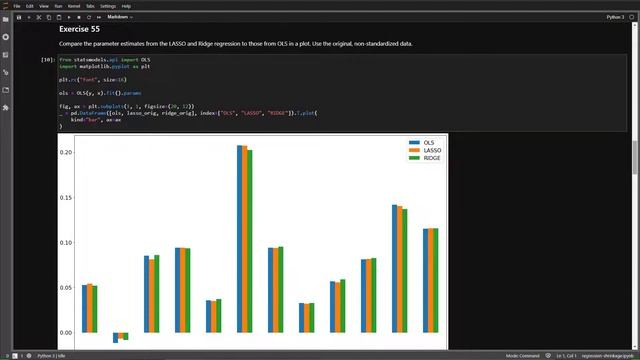Click the RIDGE legend green swatch
The height and width of the screenshot is (360, 640).
[414, 158]
